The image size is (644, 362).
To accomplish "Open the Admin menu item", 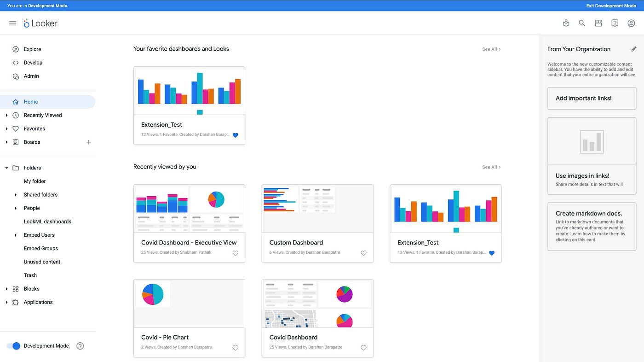I will (31, 76).
